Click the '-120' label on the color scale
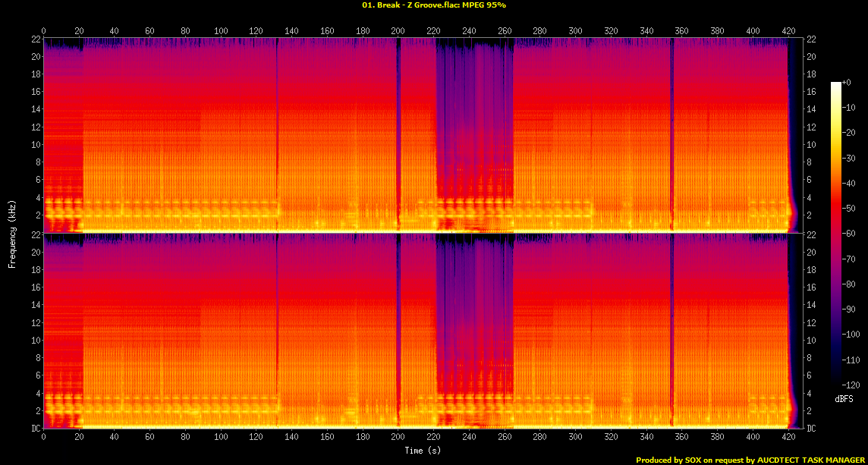Viewport: 868px width, 465px height. point(850,385)
